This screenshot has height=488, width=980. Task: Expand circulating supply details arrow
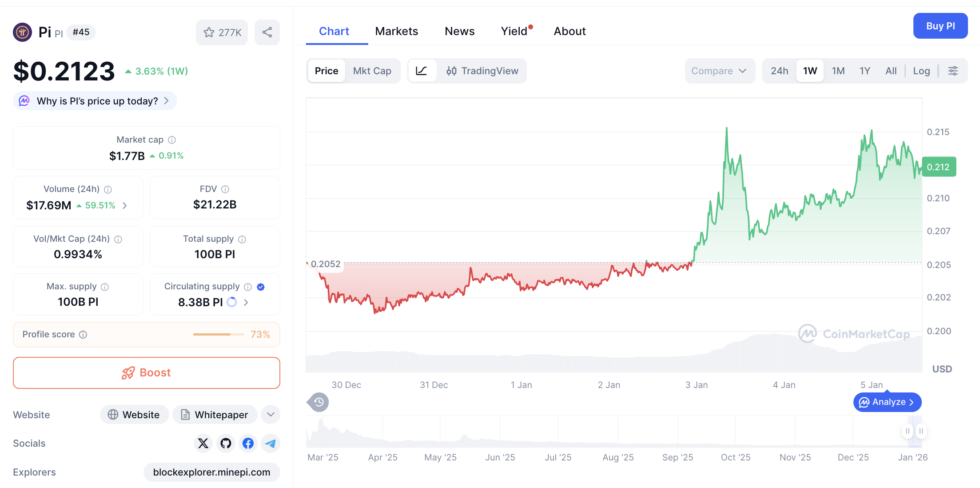click(x=246, y=302)
